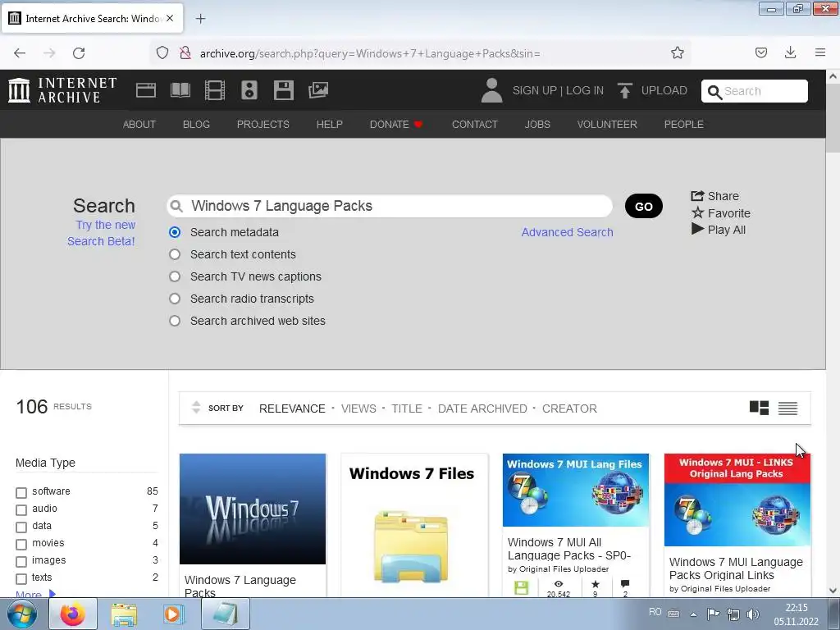Select the Search metadata radio button

175,232
